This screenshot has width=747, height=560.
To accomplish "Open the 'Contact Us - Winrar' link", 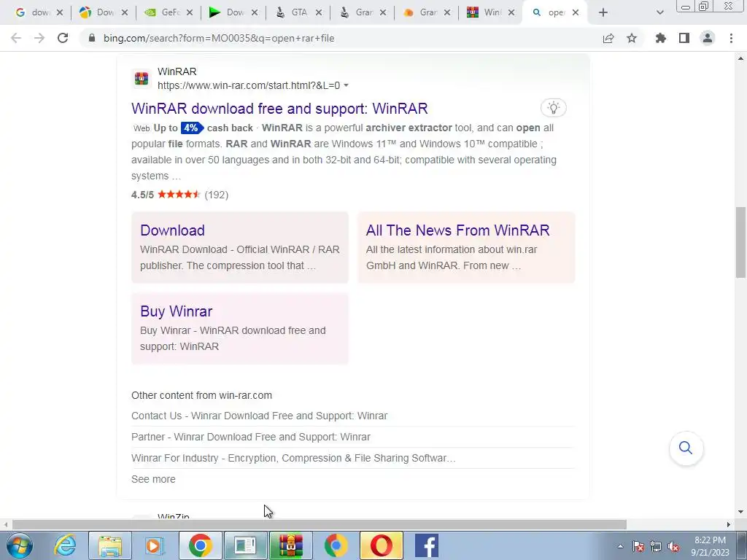I will point(259,416).
